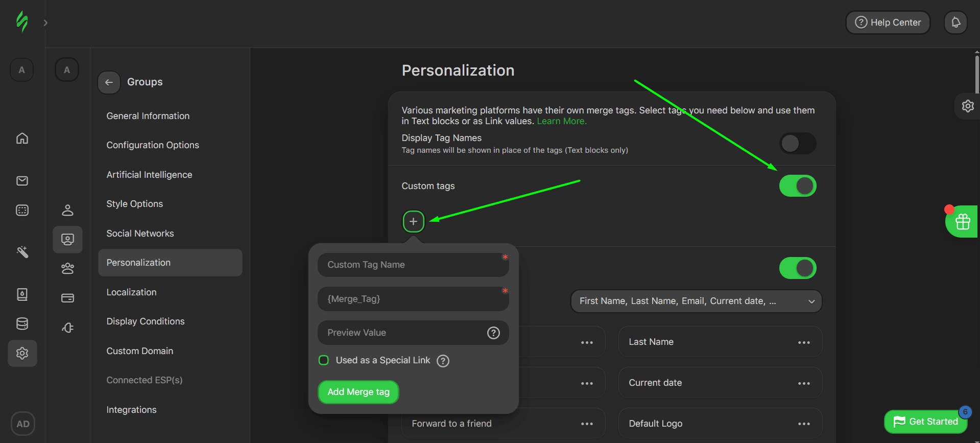Open Connected ESP(s)
The height and width of the screenshot is (443, 980).
[x=170, y=380]
